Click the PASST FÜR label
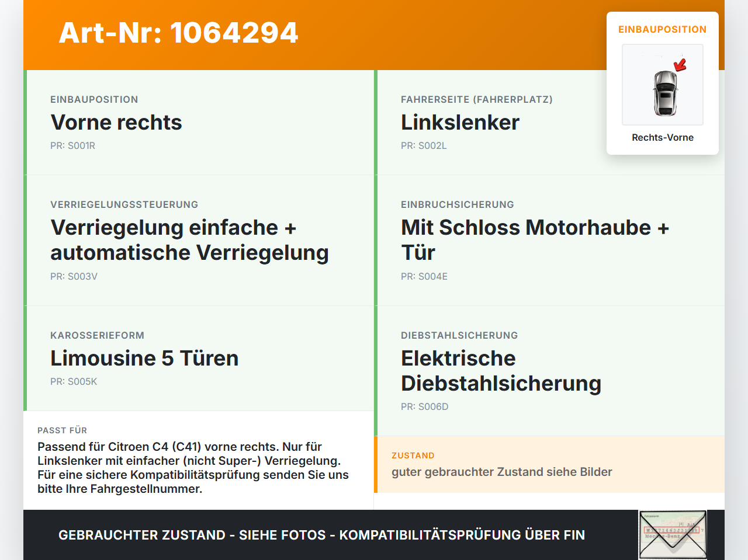748x560 pixels. [x=62, y=430]
